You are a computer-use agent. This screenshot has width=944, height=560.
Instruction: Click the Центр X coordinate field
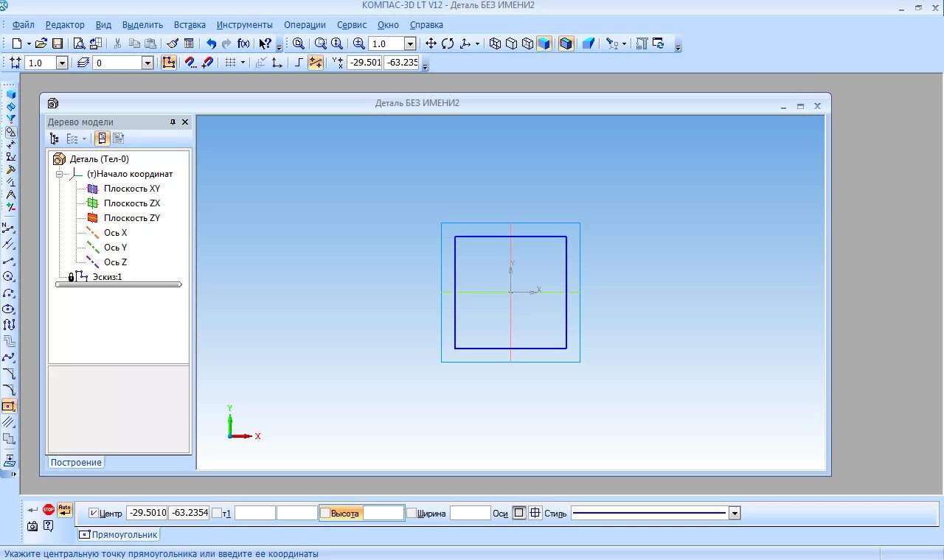[147, 513]
